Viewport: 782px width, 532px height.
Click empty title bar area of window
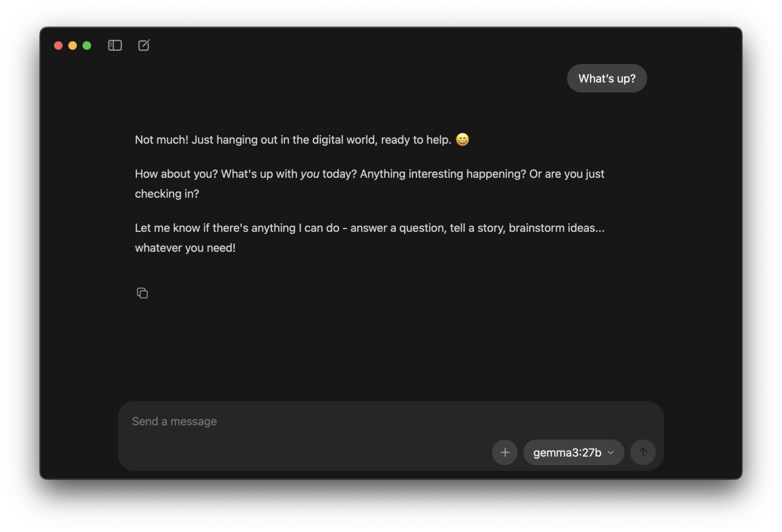point(391,45)
